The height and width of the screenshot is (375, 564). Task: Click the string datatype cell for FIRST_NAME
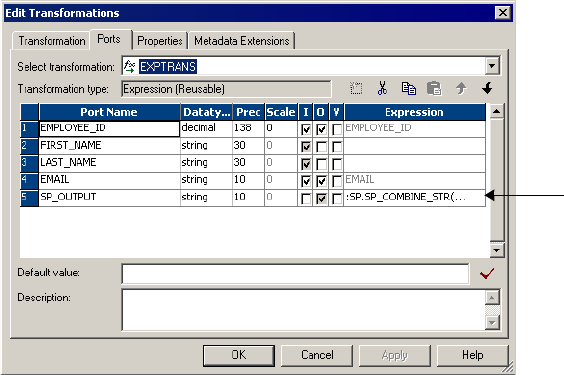pos(206,146)
